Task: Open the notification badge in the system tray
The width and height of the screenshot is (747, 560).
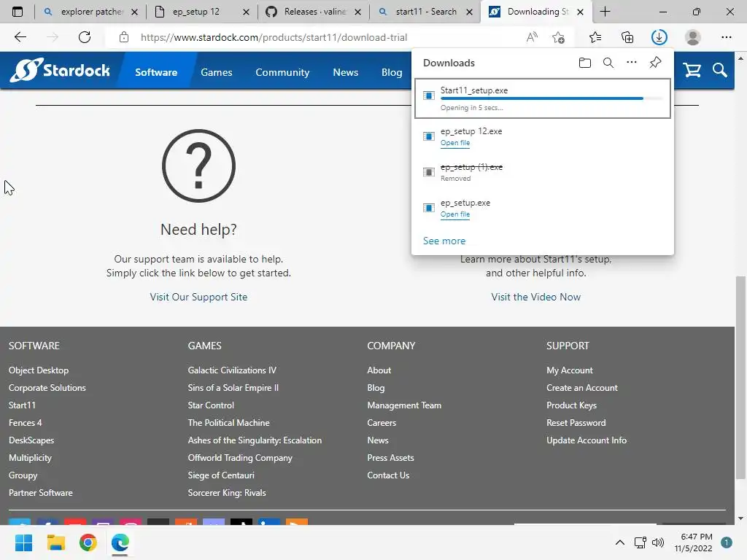Action: [727, 542]
